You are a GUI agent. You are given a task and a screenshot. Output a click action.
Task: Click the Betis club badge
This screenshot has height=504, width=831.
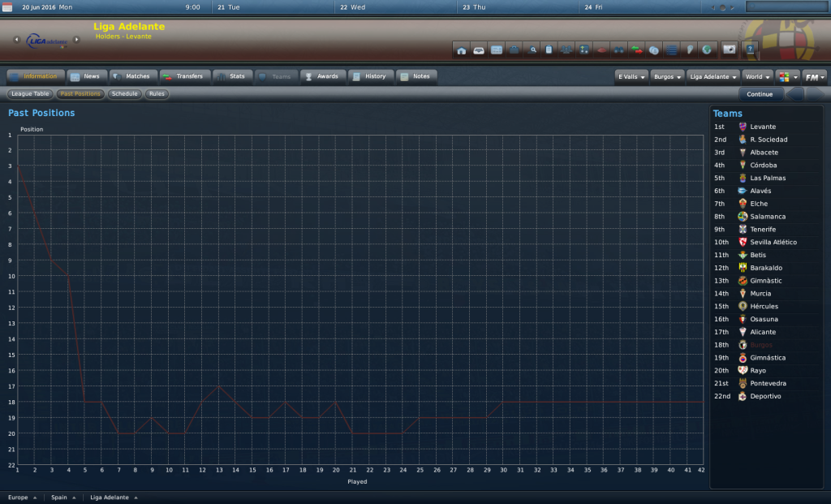(x=743, y=255)
